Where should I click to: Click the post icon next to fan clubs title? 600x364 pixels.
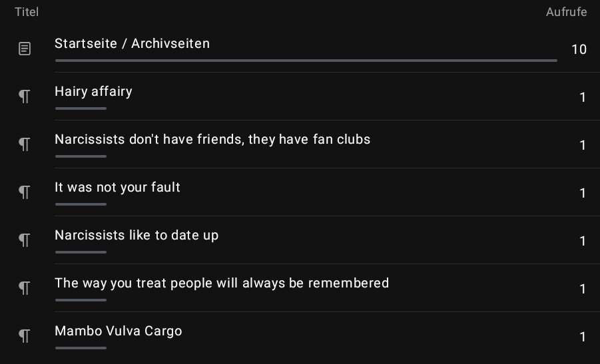25,144
